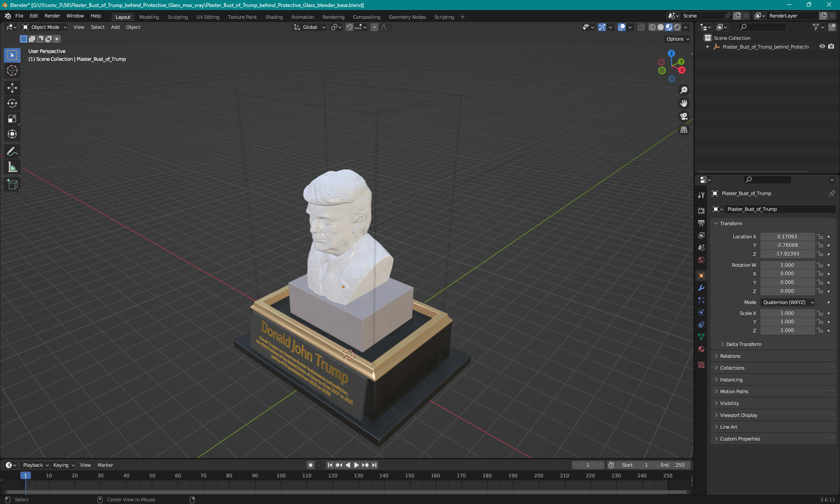Toggle lock for Location X

point(820,237)
